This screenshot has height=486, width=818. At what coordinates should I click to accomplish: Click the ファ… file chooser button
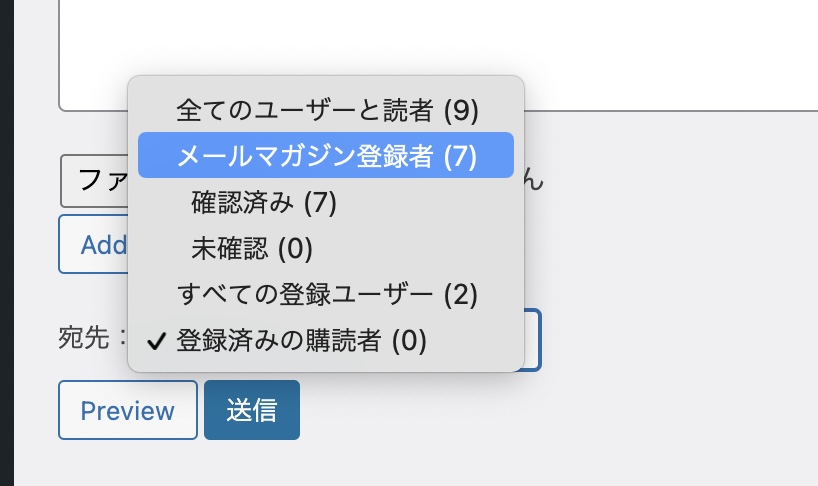point(94,181)
